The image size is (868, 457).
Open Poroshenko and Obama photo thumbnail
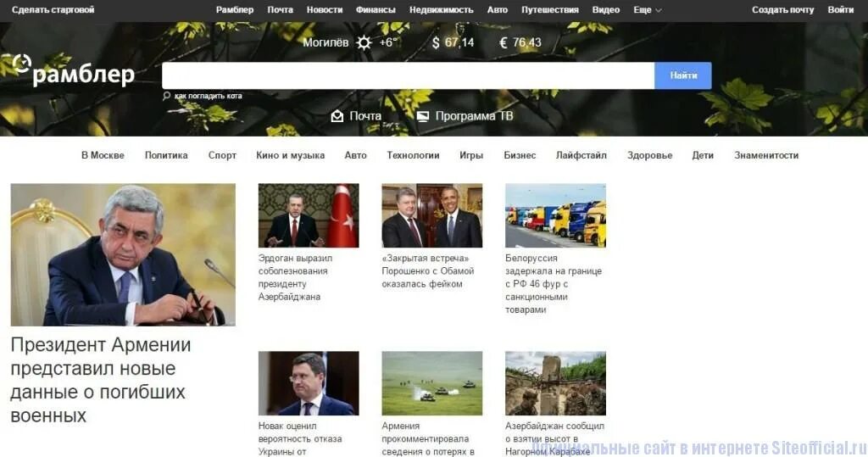(431, 215)
